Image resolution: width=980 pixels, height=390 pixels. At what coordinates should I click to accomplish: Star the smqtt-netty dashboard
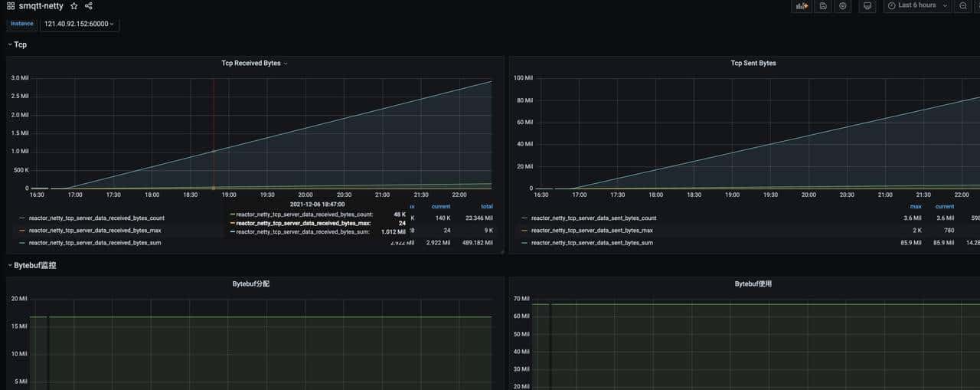(74, 6)
